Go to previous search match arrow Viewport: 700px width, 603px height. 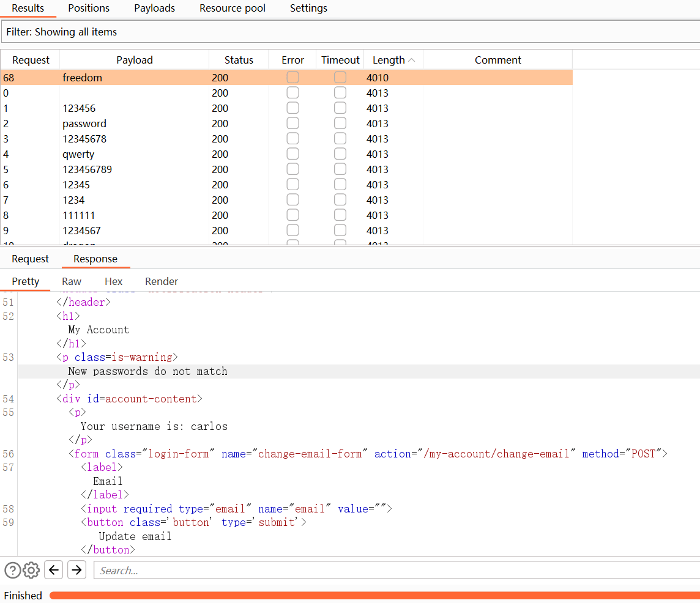[x=54, y=571]
